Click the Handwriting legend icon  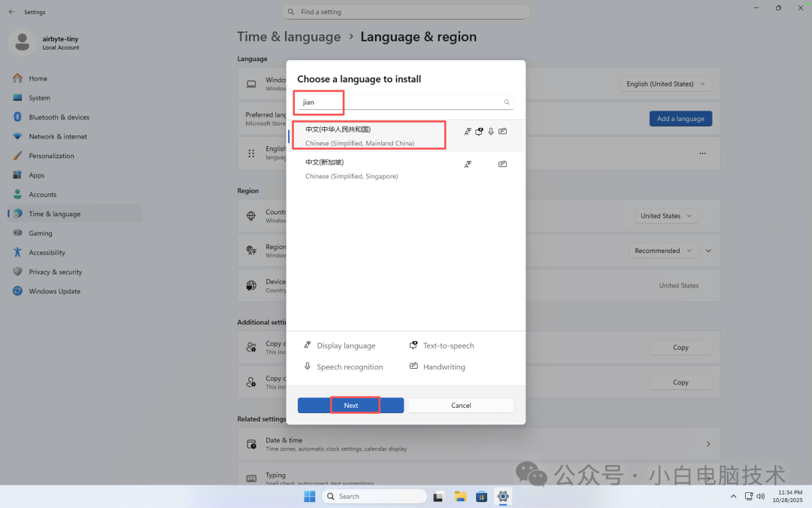click(414, 367)
